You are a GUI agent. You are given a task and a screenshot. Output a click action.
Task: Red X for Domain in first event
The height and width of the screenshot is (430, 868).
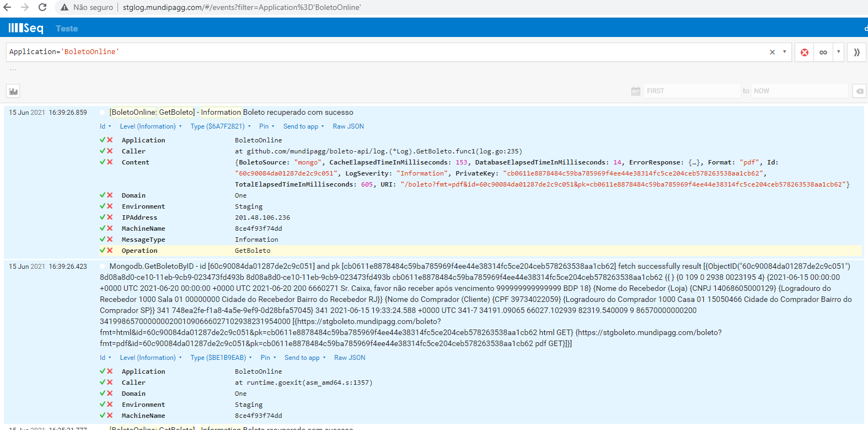[x=110, y=195]
